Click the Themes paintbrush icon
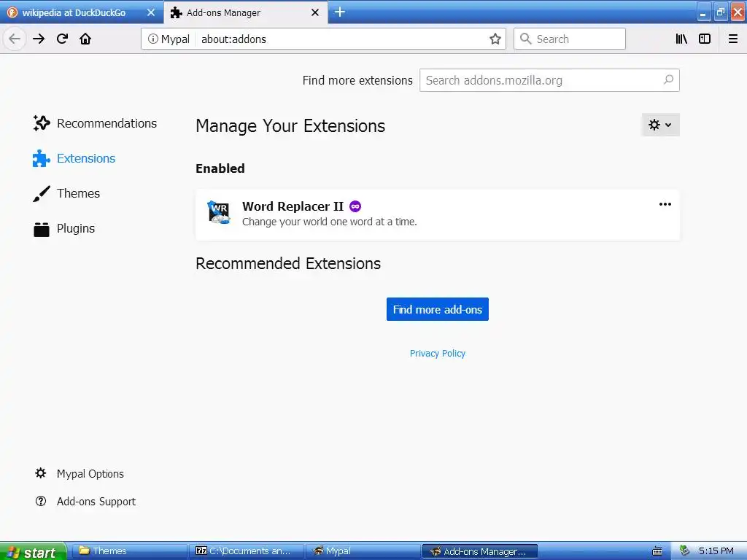The width and height of the screenshot is (747, 560). click(42, 193)
